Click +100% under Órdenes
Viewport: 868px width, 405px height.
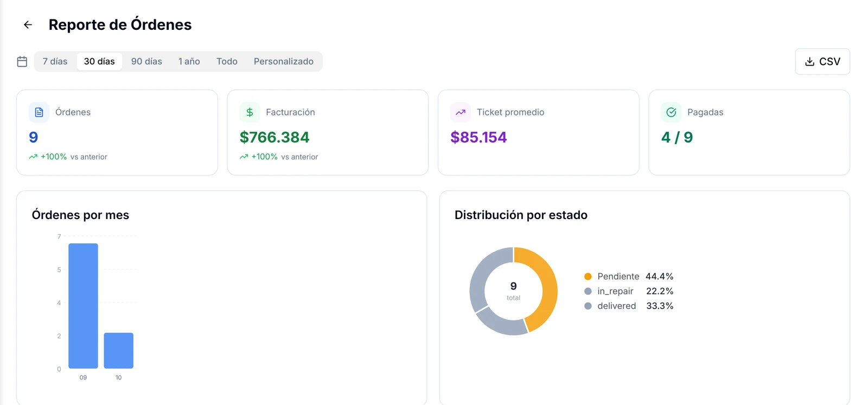(54, 157)
